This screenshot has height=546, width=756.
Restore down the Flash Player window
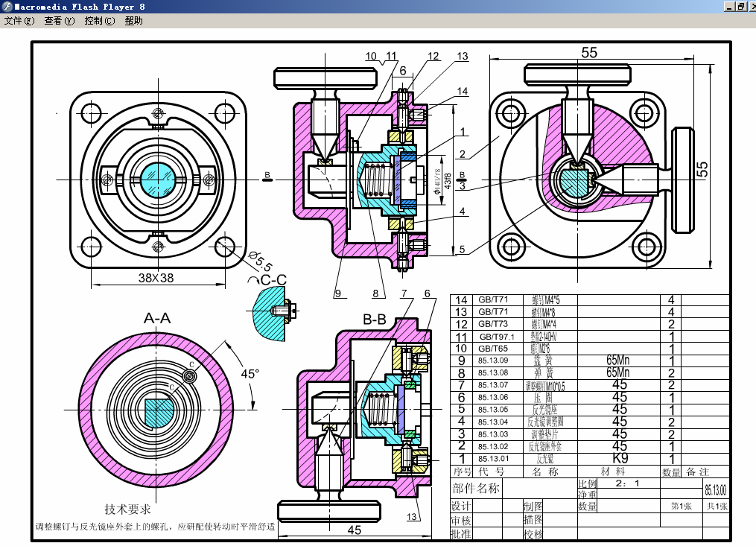(x=740, y=7)
